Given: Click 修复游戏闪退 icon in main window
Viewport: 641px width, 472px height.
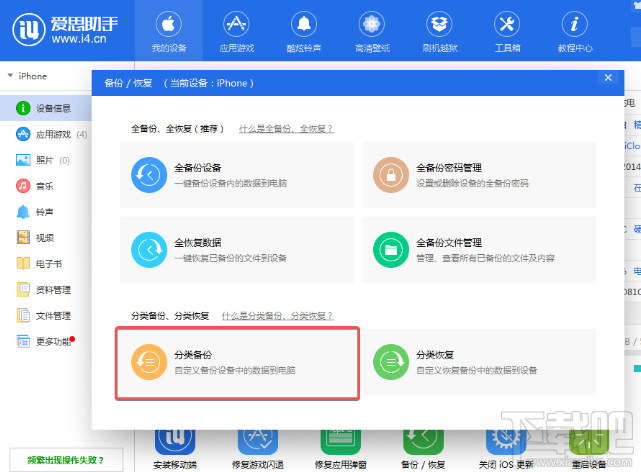Looking at the screenshot, I should pyautogui.click(x=258, y=442).
